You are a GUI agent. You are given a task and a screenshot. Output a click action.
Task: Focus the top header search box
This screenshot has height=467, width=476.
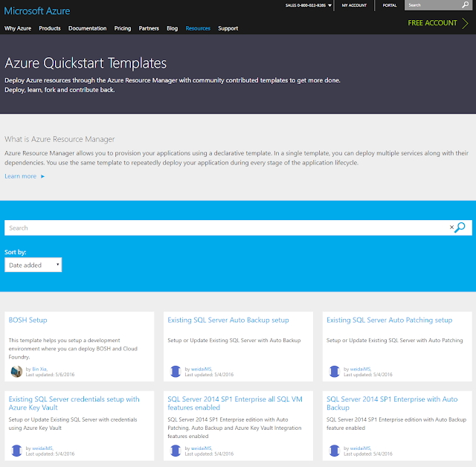(433, 5)
